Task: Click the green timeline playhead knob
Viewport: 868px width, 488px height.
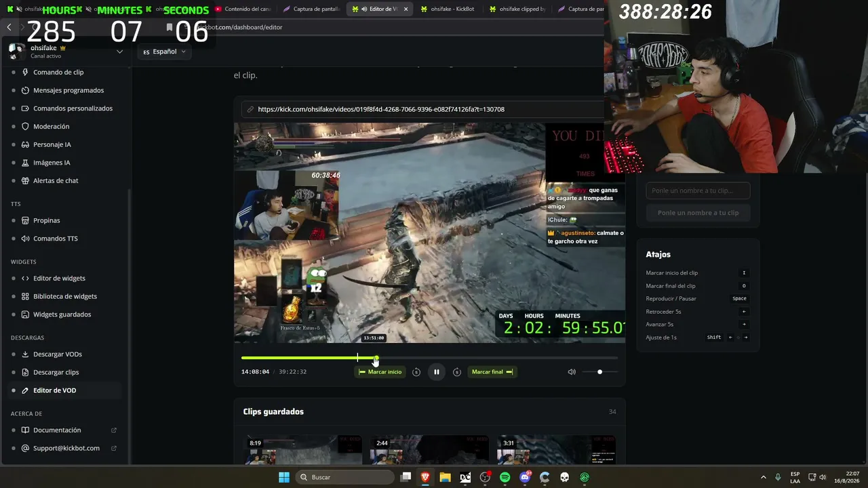Action: pyautogui.click(x=376, y=358)
